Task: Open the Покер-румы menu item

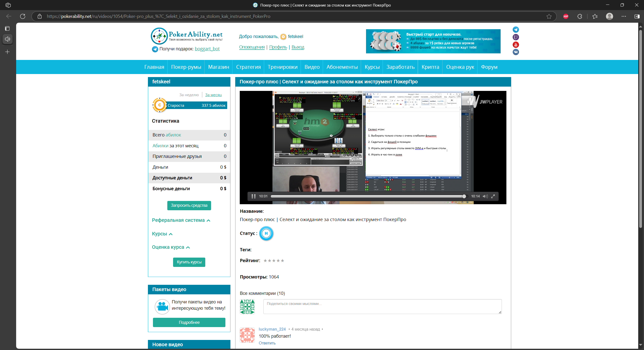Action: (x=186, y=67)
